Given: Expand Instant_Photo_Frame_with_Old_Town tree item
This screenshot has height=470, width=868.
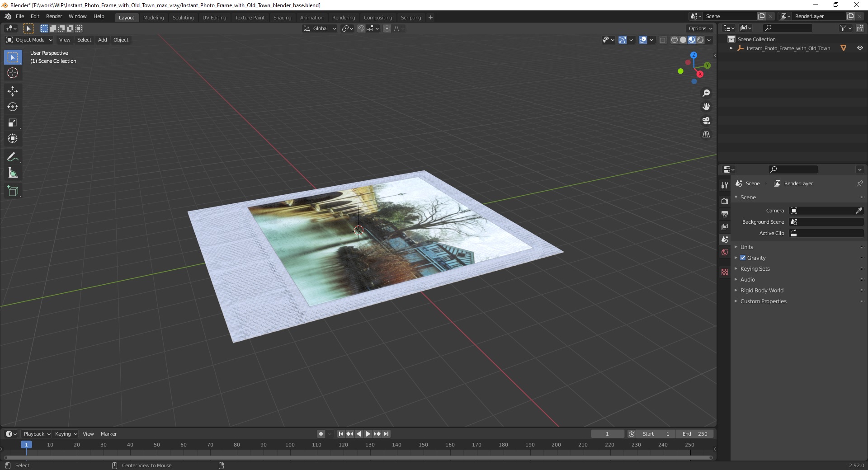Looking at the screenshot, I should [x=731, y=48].
